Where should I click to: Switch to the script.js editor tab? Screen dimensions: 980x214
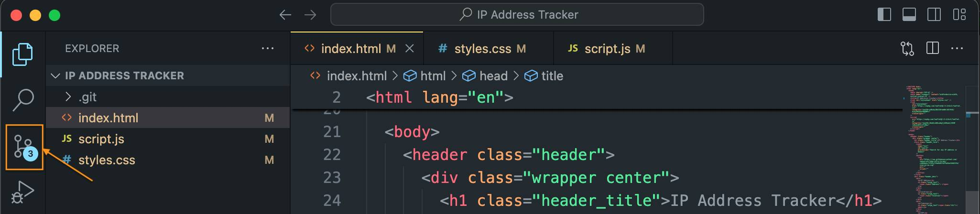point(613,48)
